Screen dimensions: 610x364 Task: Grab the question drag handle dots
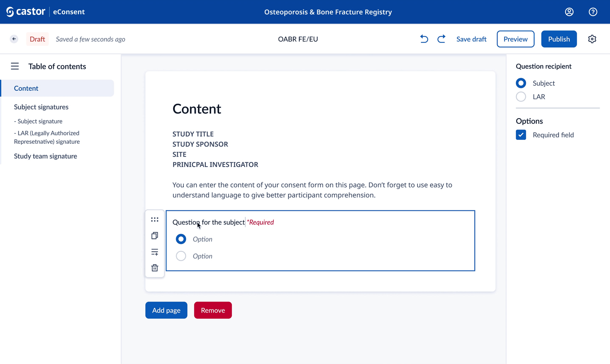click(155, 220)
